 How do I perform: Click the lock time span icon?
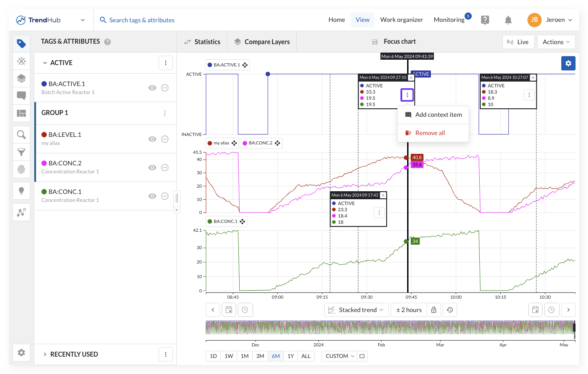433,310
